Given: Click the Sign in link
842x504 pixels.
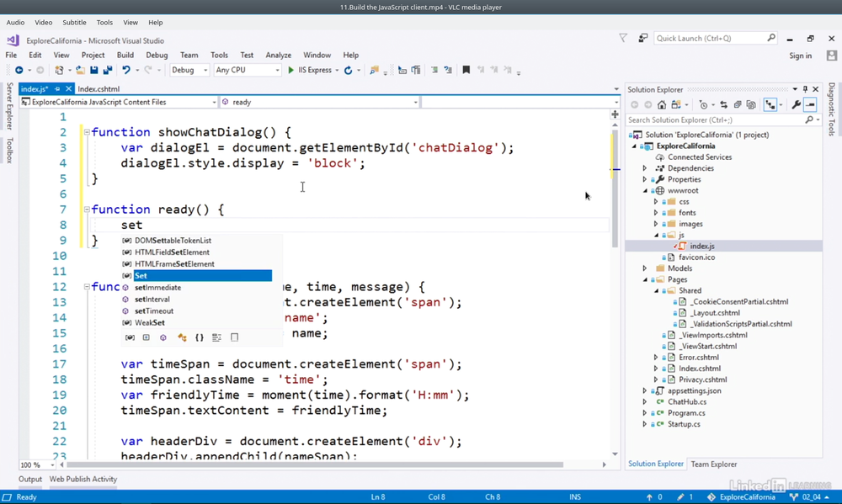Looking at the screenshot, I should pos(800,56).
